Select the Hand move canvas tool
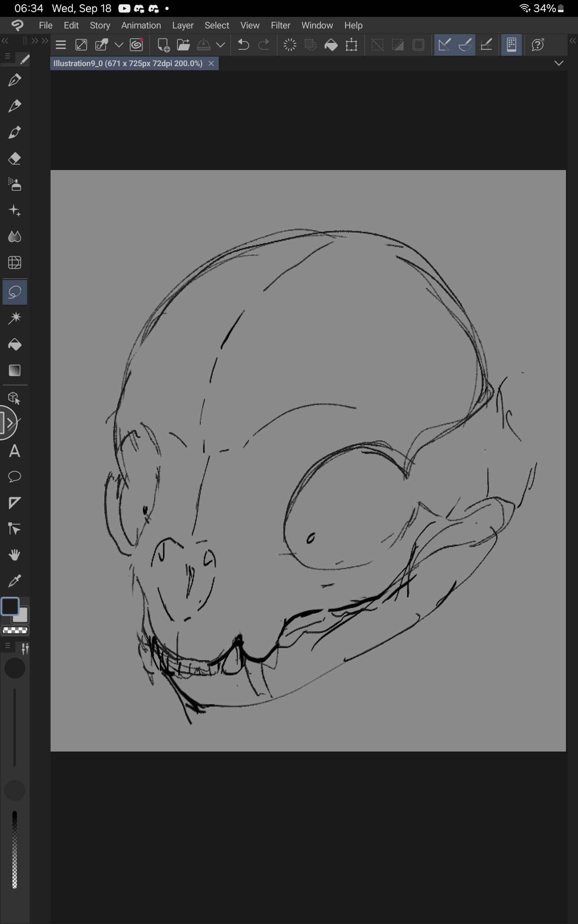 pos(15,555)
